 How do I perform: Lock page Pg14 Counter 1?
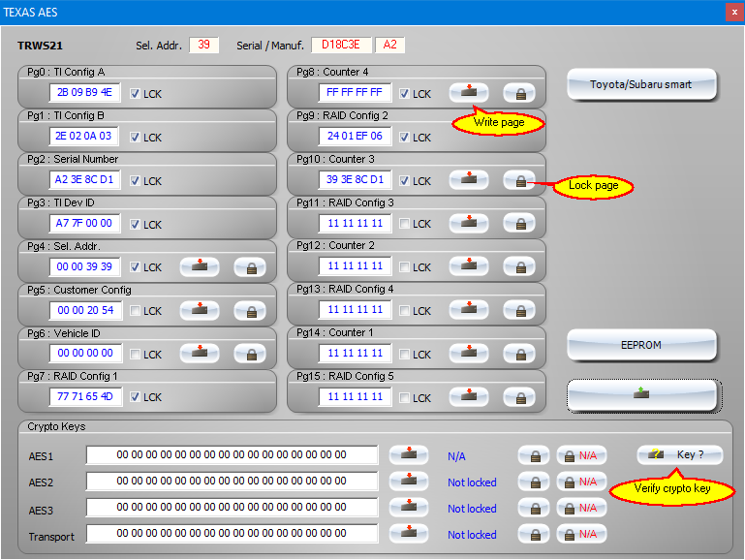pos(521,354)
